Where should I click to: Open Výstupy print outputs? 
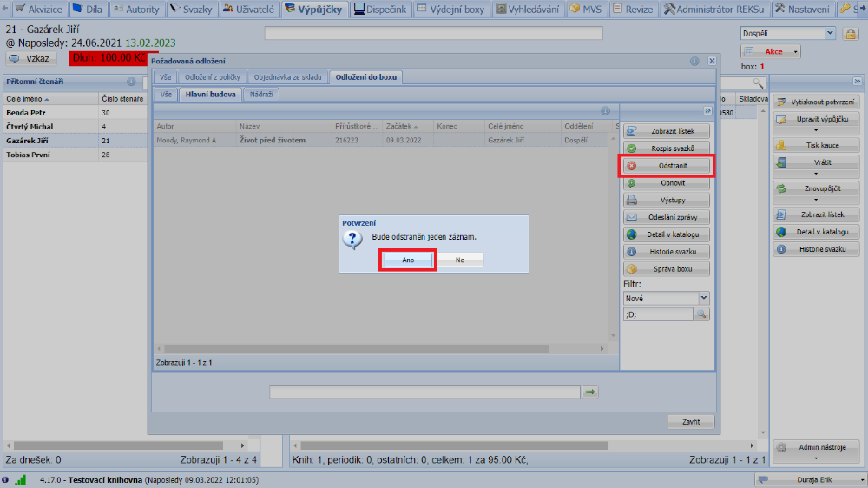pyautogui.click(x=667, y=200)
